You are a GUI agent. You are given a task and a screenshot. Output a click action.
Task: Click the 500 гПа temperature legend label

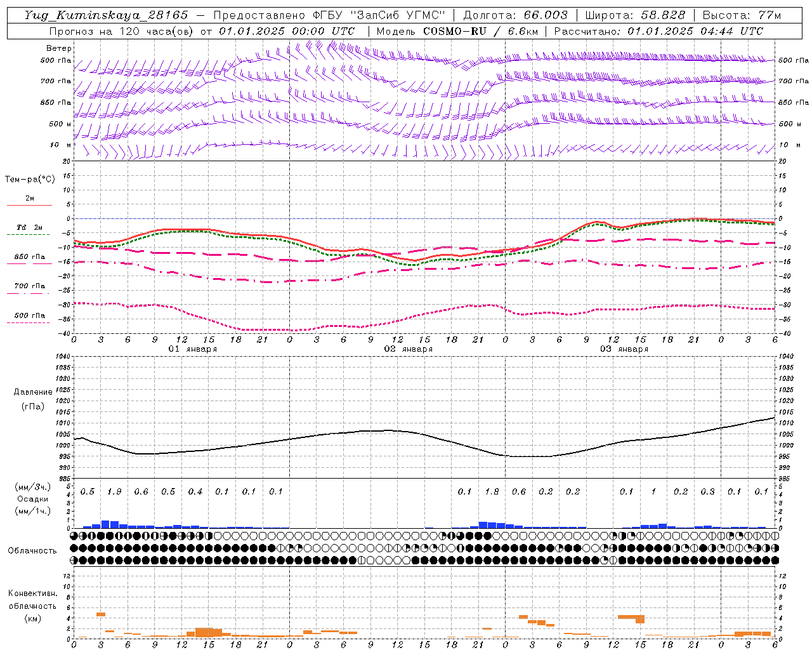point(30,315)
